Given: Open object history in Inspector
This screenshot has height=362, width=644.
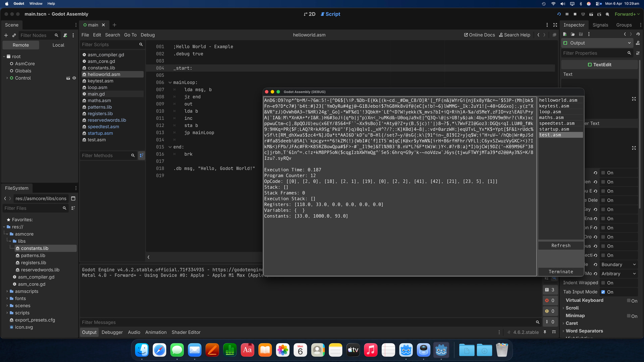Looking at the screenshot, I should pos(638,34).
